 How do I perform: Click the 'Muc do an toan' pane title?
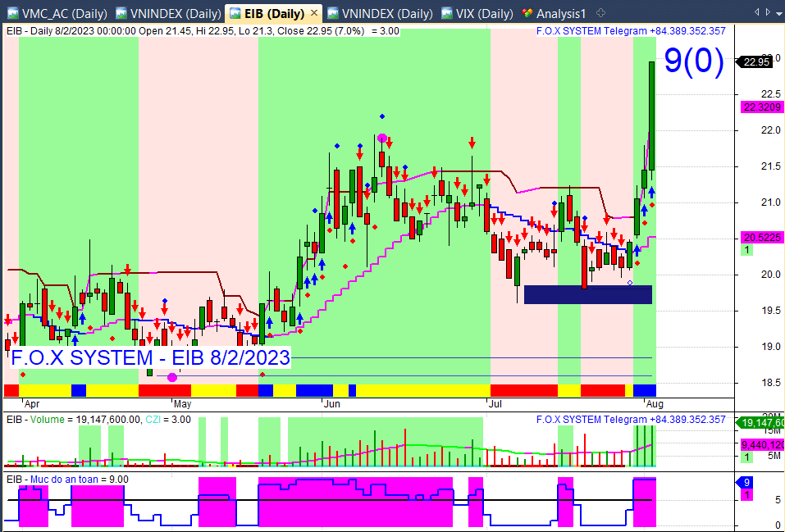point(67,480)
